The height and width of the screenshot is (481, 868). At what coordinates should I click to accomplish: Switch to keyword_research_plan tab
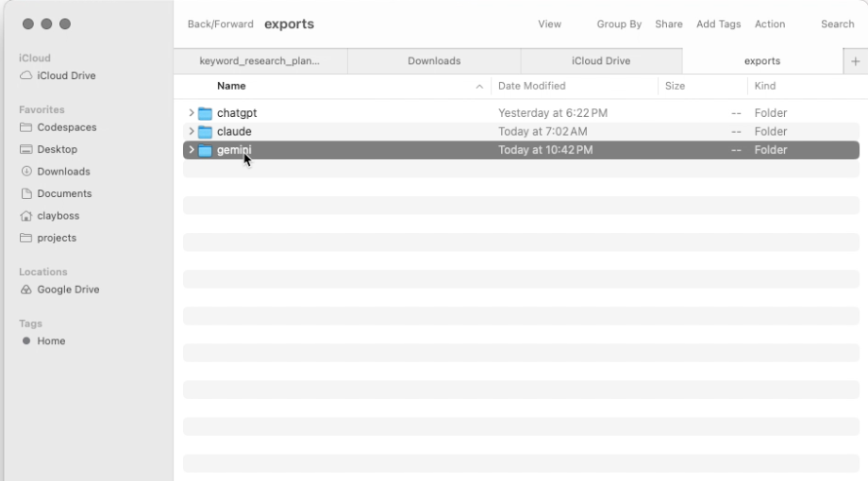click(260, 61)
